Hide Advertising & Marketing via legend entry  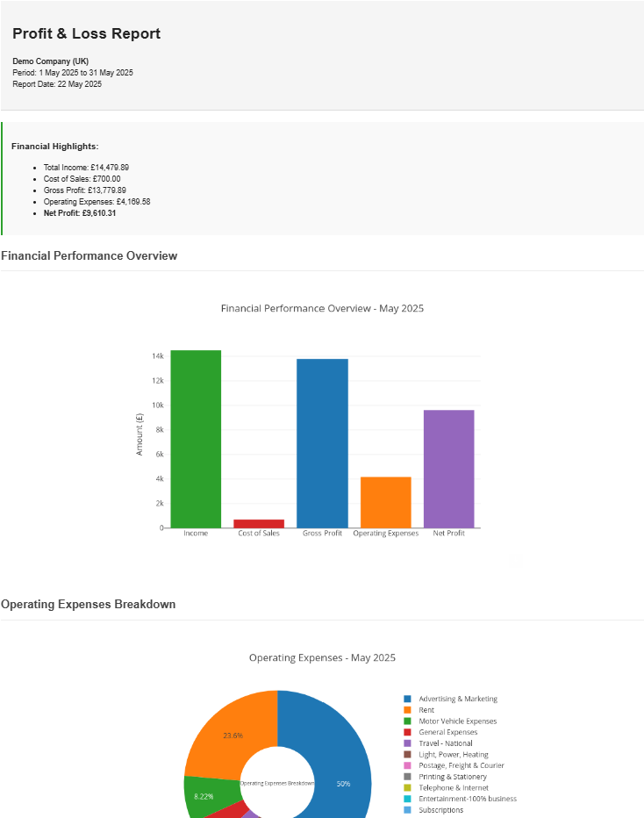tap(457, 699)
